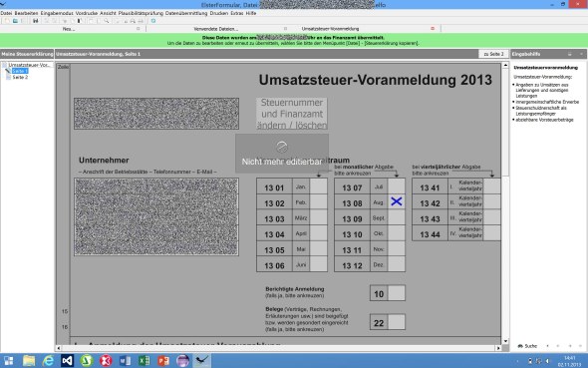Switch to the Umsatzsteuer-Voranmeldung tab
Image resolution: width=588 pixels, height=368 pixels.
(x=330, y=29)
